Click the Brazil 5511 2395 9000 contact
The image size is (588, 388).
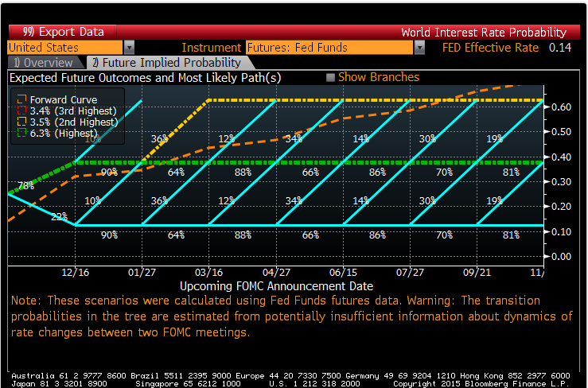[x=181, y=375]
